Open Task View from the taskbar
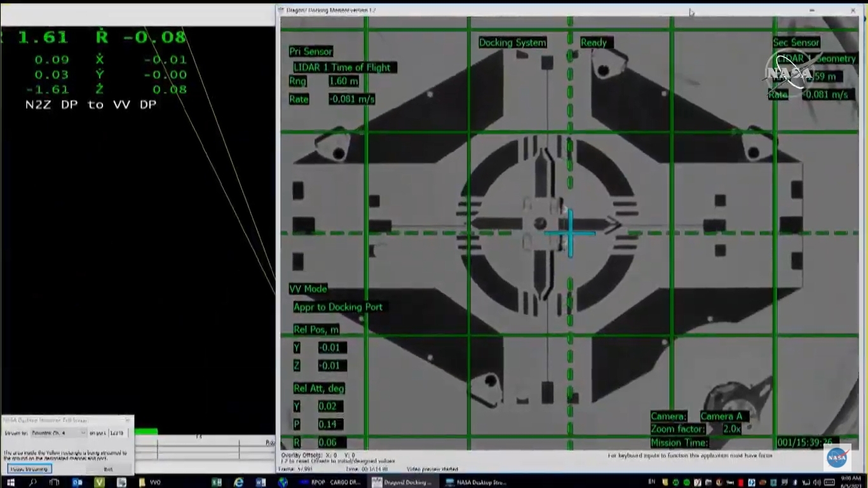The width and height of the screenshot is (868, 488). pyautogui.click(x=55, y=482)
